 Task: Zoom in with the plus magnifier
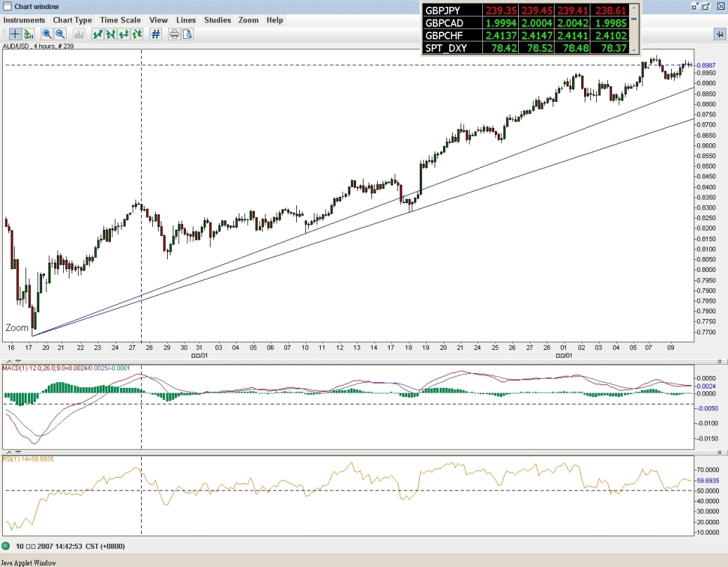46,34
